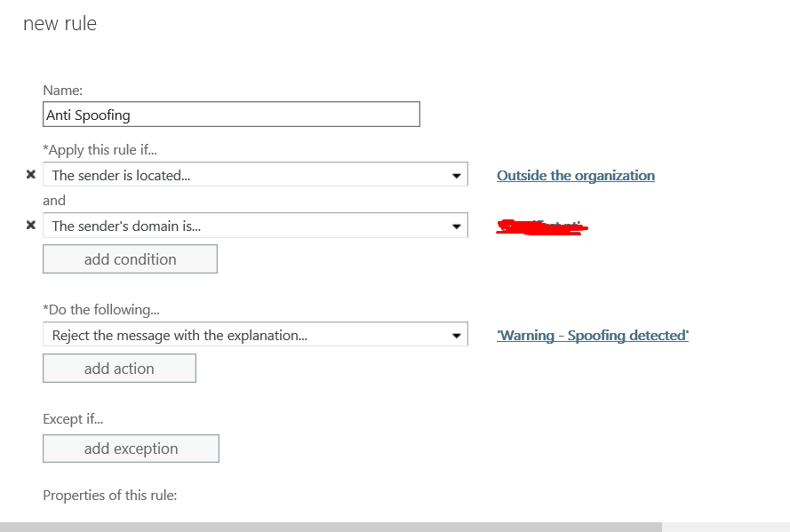
Task: Edit the Warning - Spoofing detected explanation
Action: coord(593,335)
